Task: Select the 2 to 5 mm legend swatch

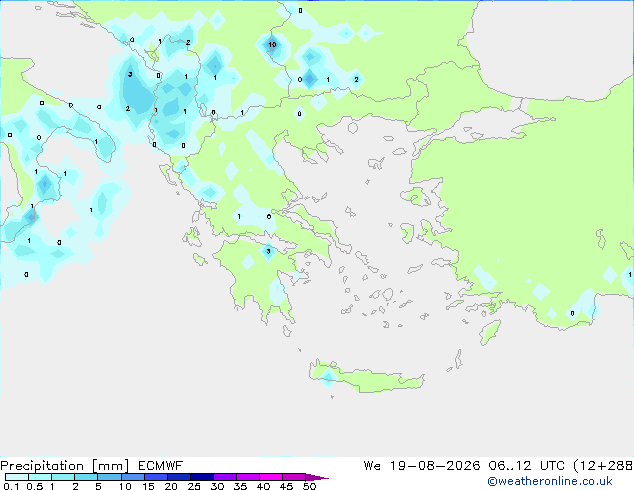Action: point(86,477)
